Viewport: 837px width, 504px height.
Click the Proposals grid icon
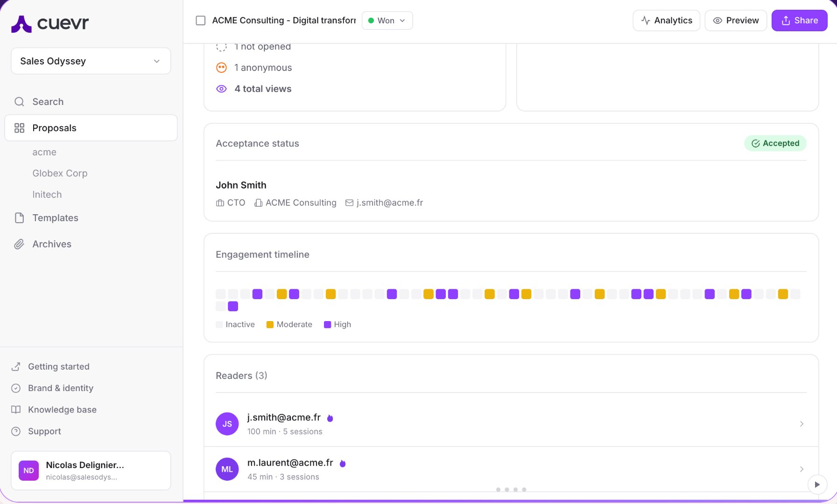[x=19, y=128]
